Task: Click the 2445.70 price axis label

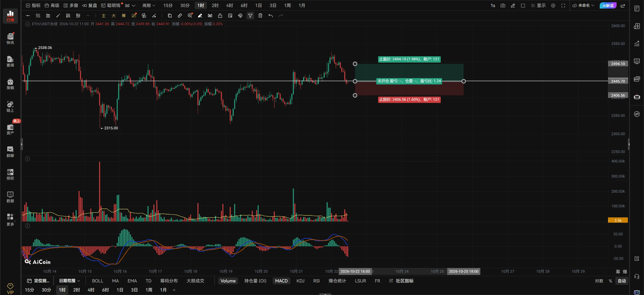Action: click(618, 81)
